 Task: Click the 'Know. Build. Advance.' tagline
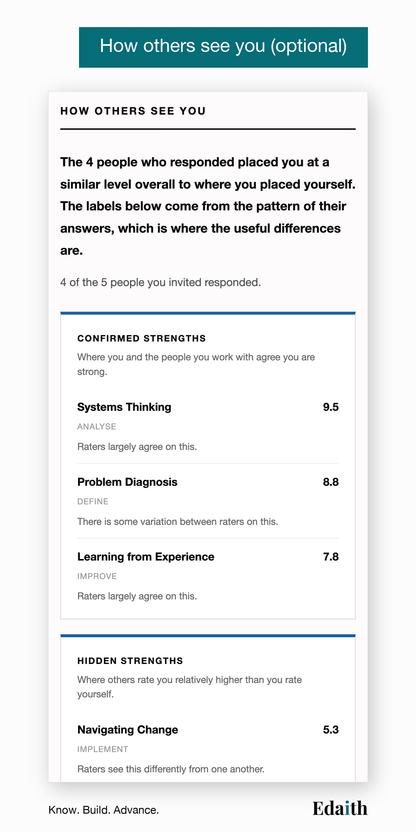pyautogui.click(x=103, y=810)
